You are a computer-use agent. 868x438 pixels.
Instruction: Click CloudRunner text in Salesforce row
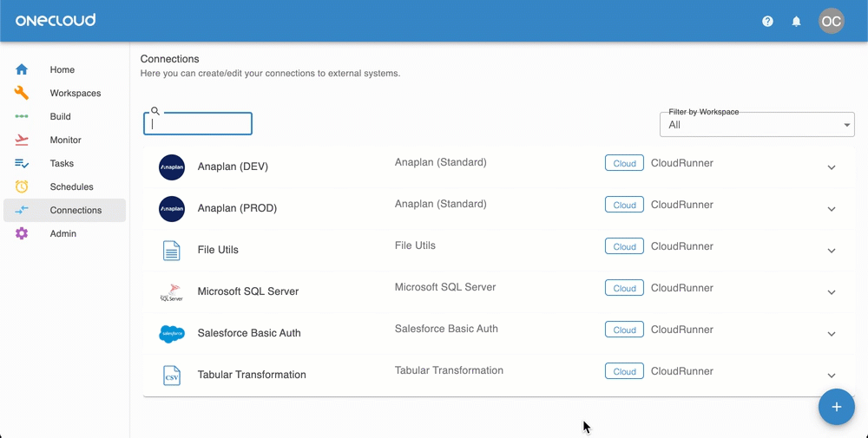click(682, 329)
